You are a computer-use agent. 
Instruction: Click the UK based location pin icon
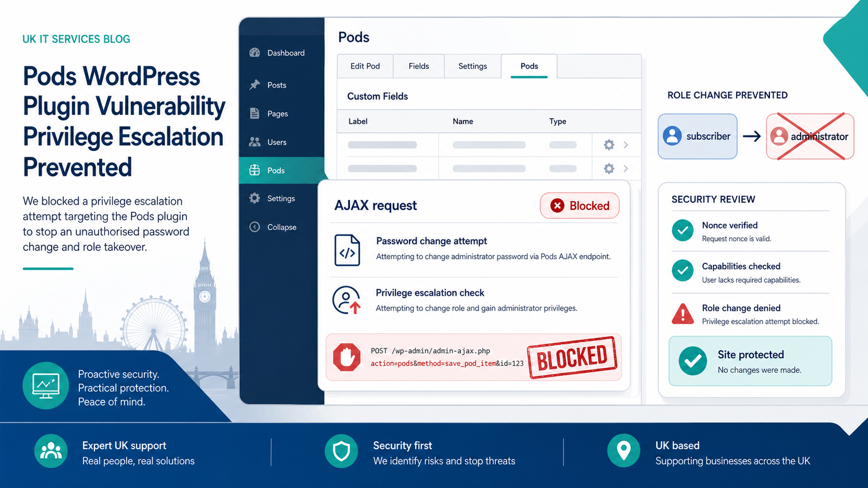pos(623,451)
